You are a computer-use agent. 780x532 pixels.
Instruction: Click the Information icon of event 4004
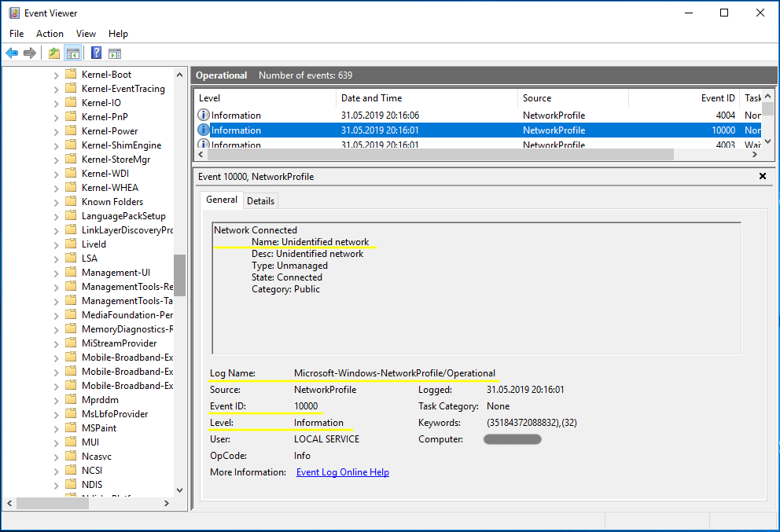(x=203, y=115)
